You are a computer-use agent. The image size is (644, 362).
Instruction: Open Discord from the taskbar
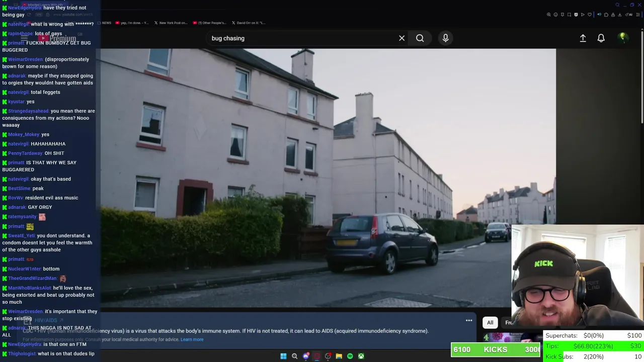tap(305, 356)
